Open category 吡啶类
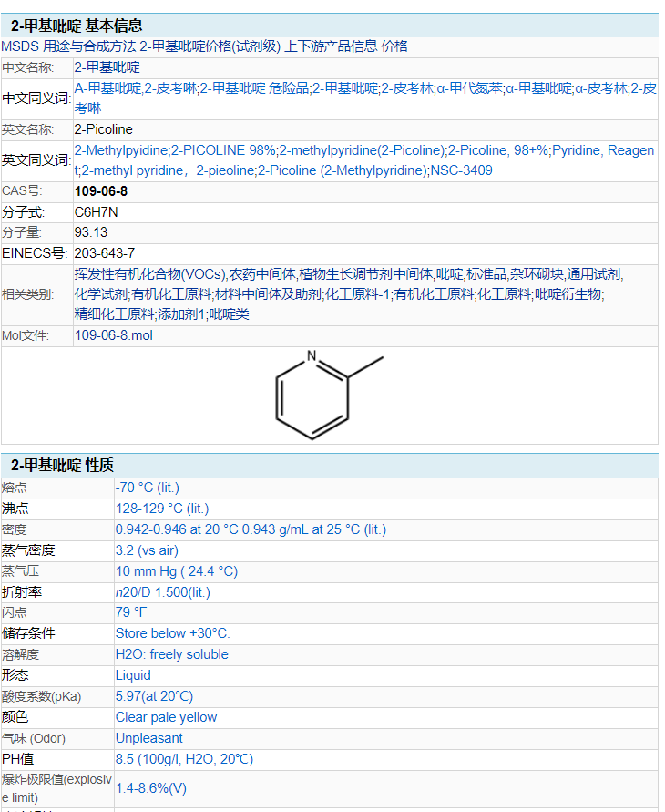This screenshot has height=812, width=665. pos(229,314)
